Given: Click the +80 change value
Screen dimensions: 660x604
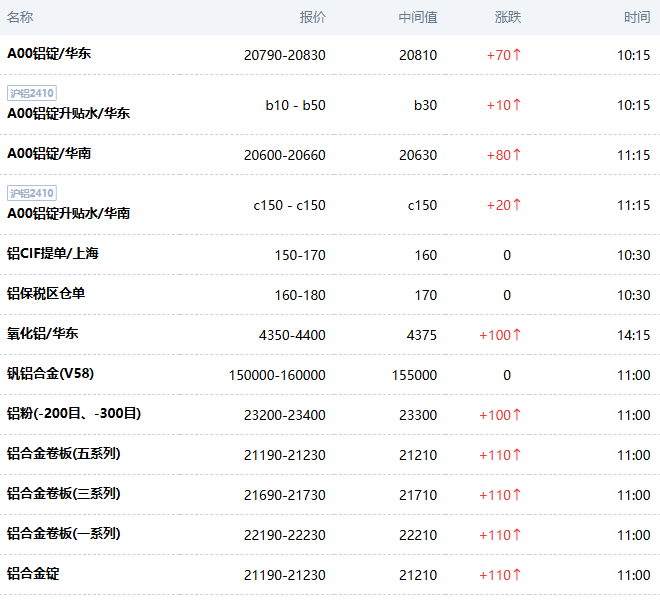Looking at the screenshot, I should (x=503, y=155).
